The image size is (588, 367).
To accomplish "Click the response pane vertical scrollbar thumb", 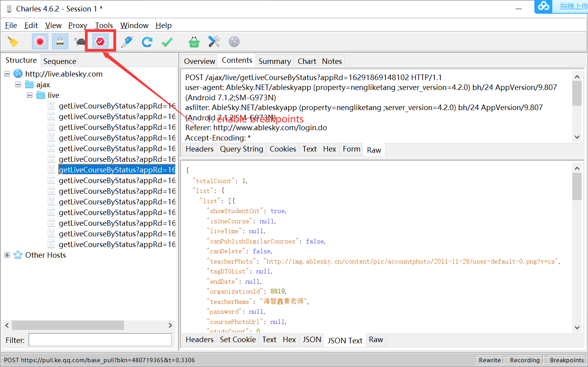I will [x=577, y=186].
